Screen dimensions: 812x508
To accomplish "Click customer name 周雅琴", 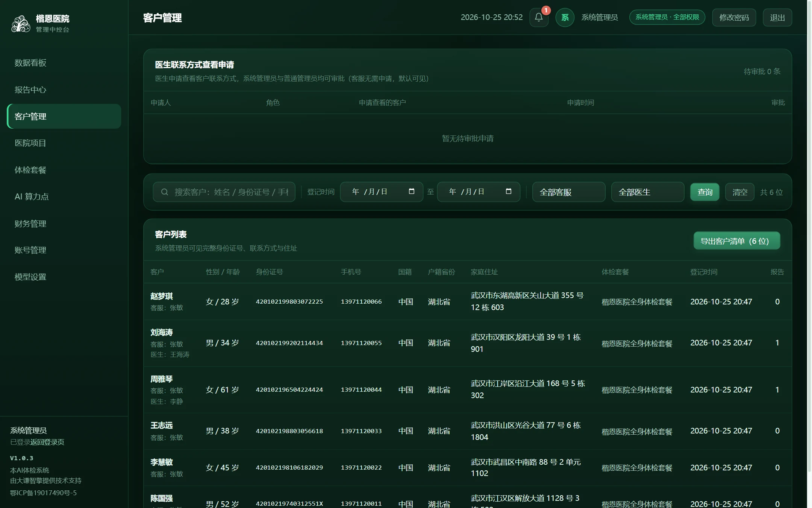I will pyautogui.click(x=162, y=379).
